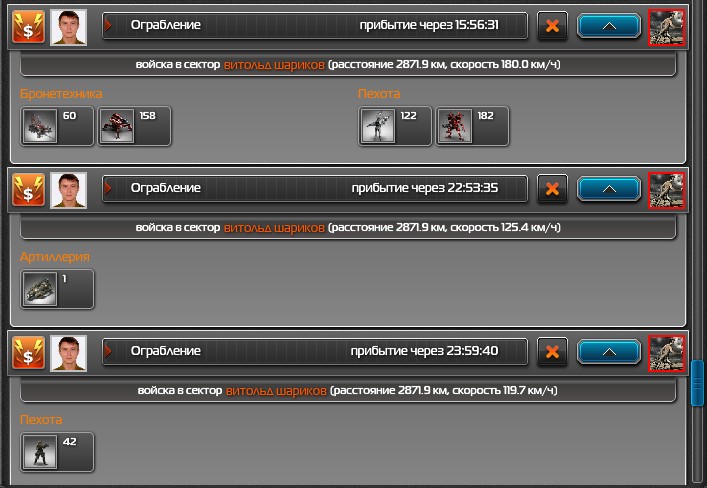Select soldier infantry unit with count 42
This screenshot has width=707, height=488.
pyautogui.click(x=57, y=452)
